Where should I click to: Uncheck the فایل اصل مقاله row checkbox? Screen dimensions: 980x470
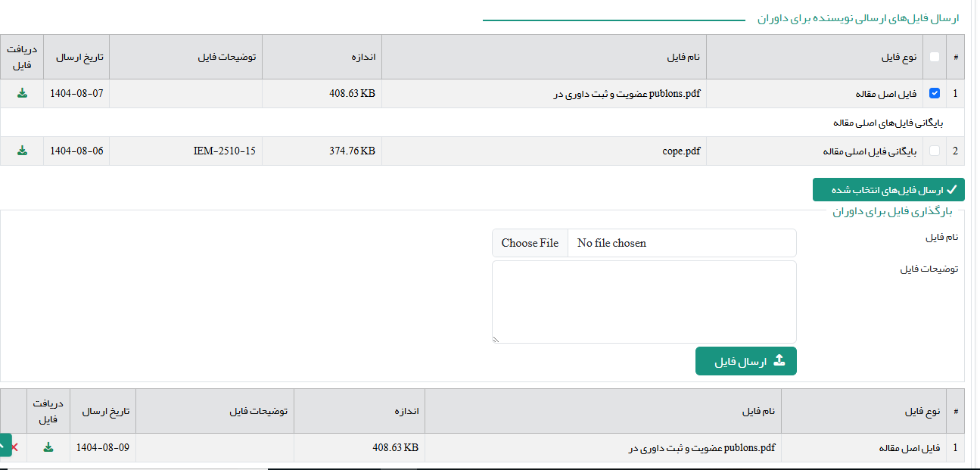pos(935,93)
